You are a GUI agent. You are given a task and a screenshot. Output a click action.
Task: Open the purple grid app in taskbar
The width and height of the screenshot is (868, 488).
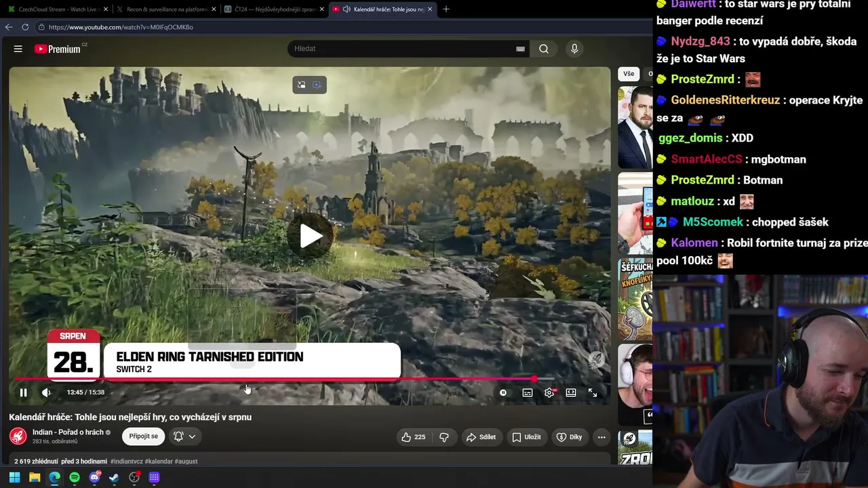154,478
